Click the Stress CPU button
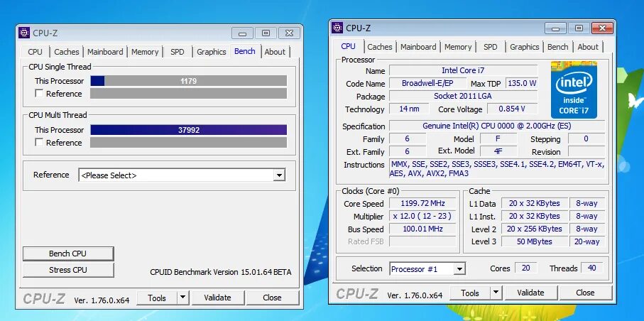Screen dimensions: 644x321 coord(67,270)
